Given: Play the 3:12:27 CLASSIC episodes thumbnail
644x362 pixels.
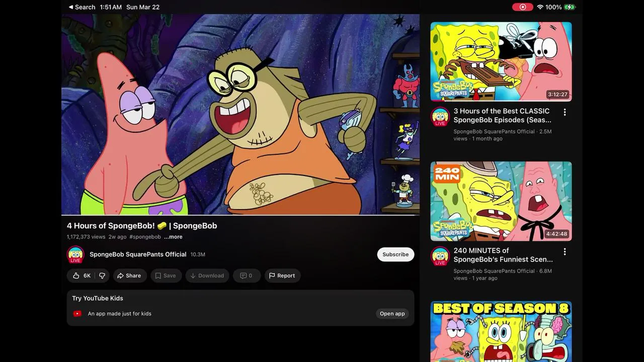Looking at the screenshot, I should click(501, 61).
